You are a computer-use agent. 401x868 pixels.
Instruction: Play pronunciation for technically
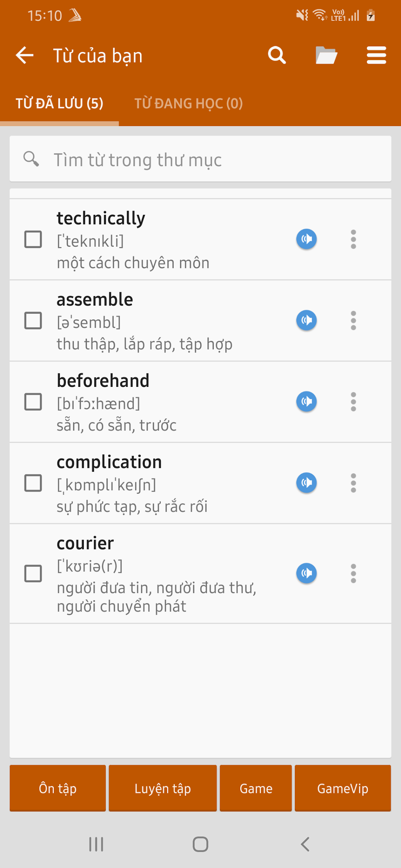tap(306, 239)
